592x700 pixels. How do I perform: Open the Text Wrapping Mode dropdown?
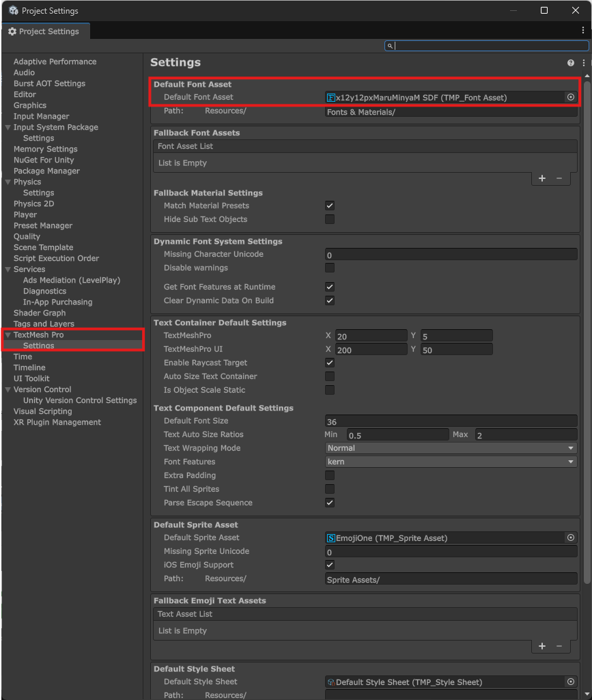[x=451, y=448]
